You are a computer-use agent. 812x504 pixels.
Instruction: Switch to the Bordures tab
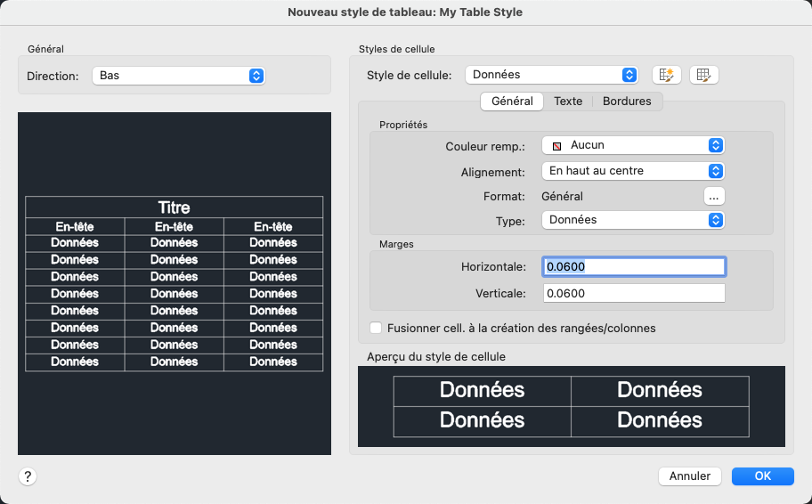coord(627,102)
